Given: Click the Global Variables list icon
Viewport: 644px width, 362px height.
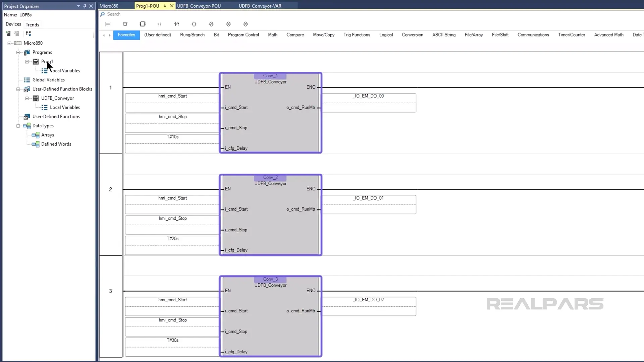Looking at the screenshot, I should coord(27,80).
